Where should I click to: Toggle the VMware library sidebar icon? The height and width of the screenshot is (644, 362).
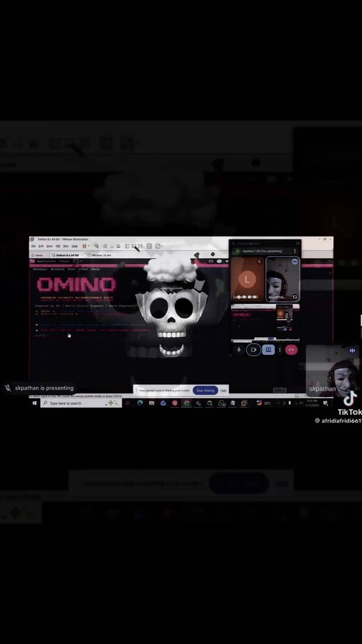[127, 246]
